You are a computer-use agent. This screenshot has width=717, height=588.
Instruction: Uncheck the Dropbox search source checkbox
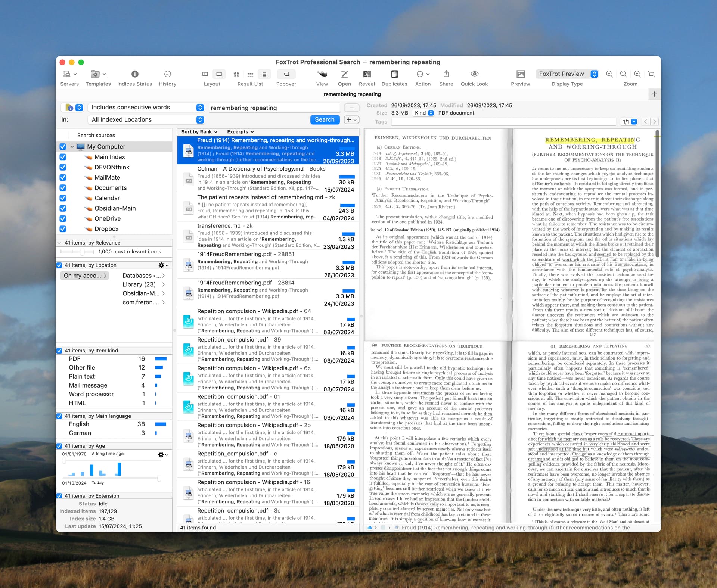click(x=63, y=229)
